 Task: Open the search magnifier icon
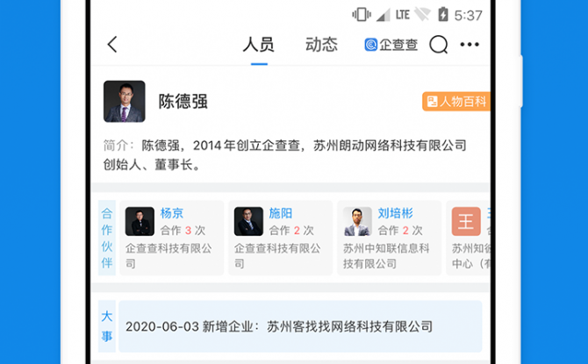click(439, 45)
